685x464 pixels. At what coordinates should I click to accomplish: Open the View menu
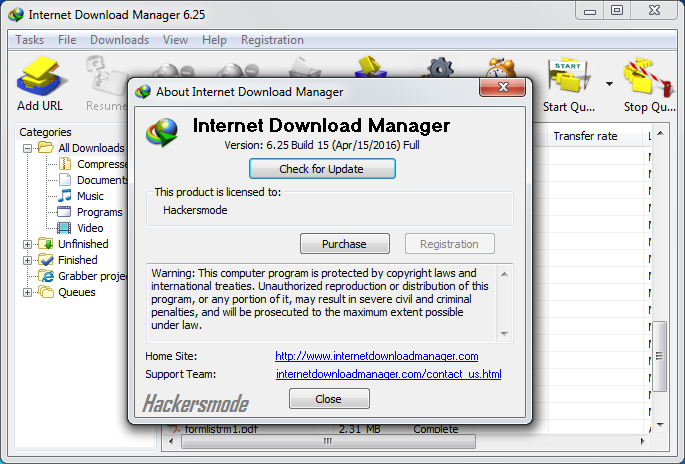coord(175,40)
